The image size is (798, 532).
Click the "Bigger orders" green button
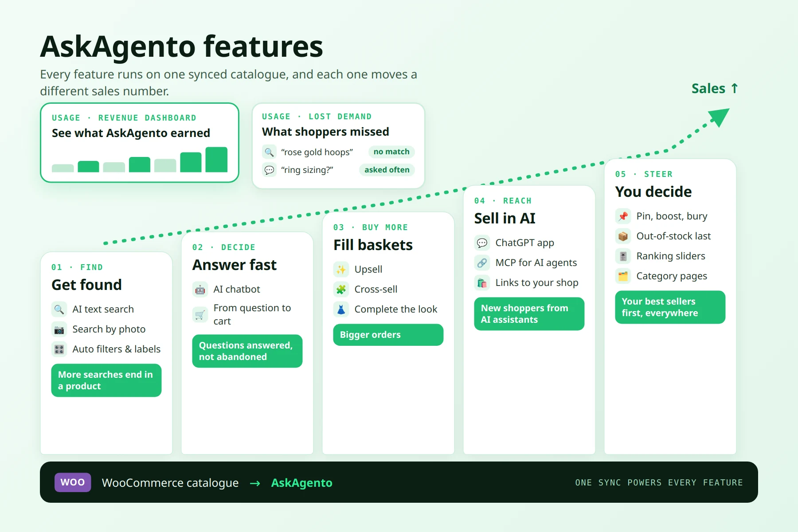[388, 335]
